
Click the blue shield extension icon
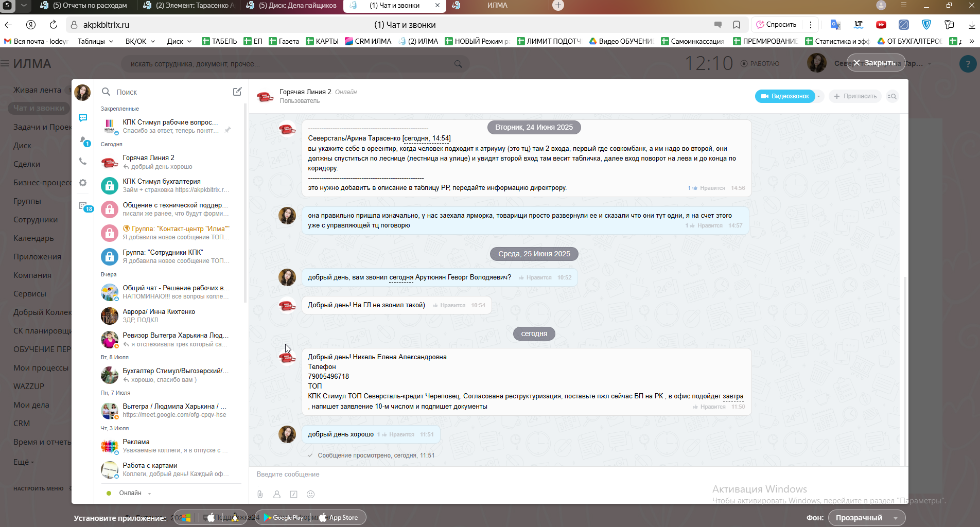[926, 25]
